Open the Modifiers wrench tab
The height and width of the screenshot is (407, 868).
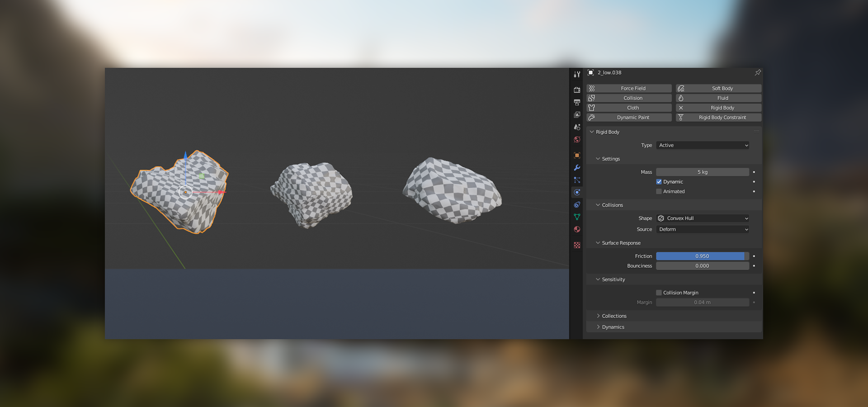tap(577, 168)
